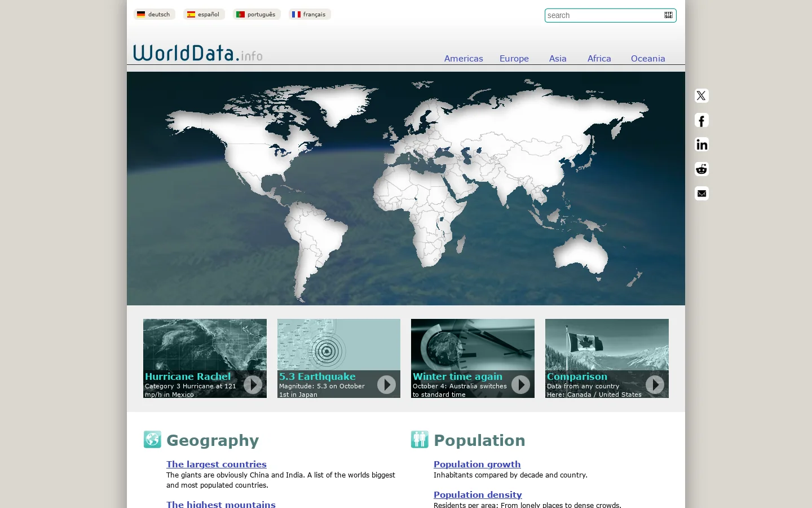Screen dimensions: 812x508
Task: Click the Population section heading
Action: 479,440
